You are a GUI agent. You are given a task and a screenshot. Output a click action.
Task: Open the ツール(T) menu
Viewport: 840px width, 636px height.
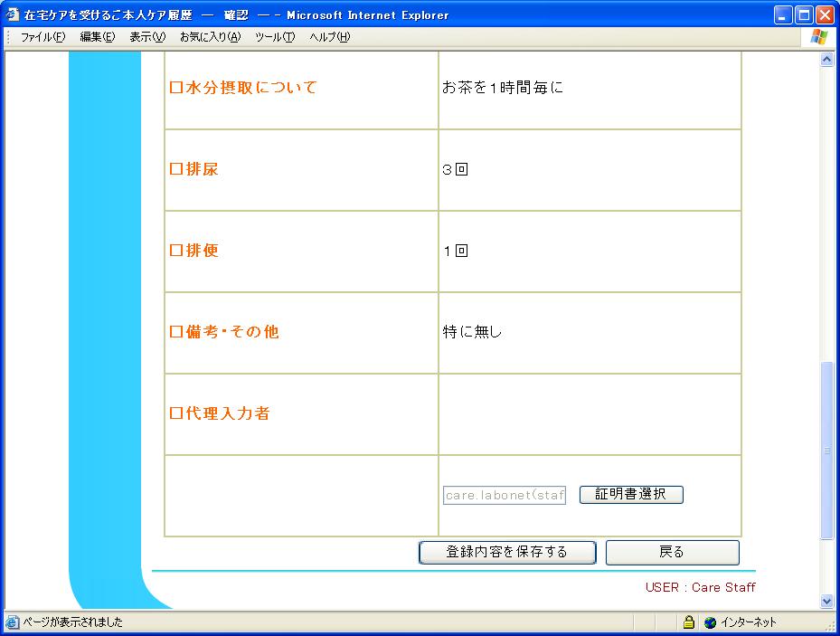(x=275, y=37)
